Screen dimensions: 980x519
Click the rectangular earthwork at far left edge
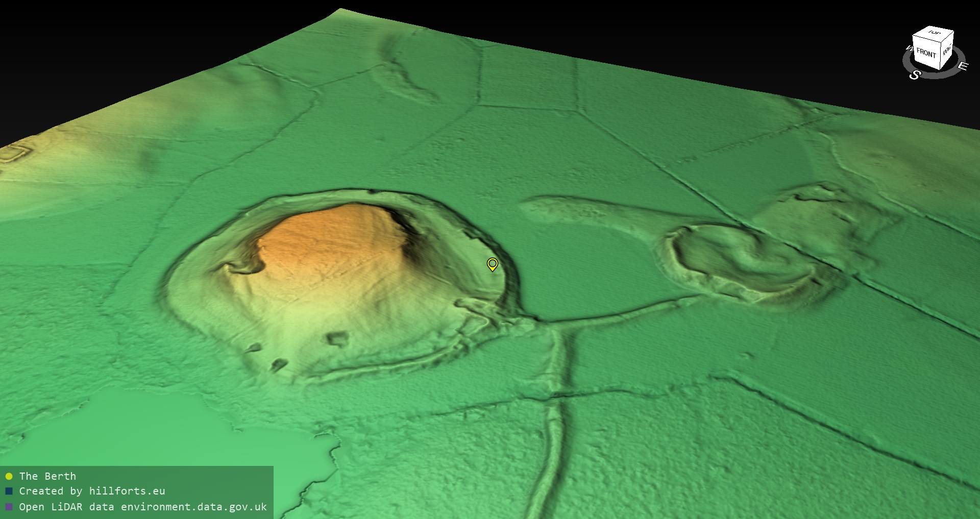click(x=13, y=153)
